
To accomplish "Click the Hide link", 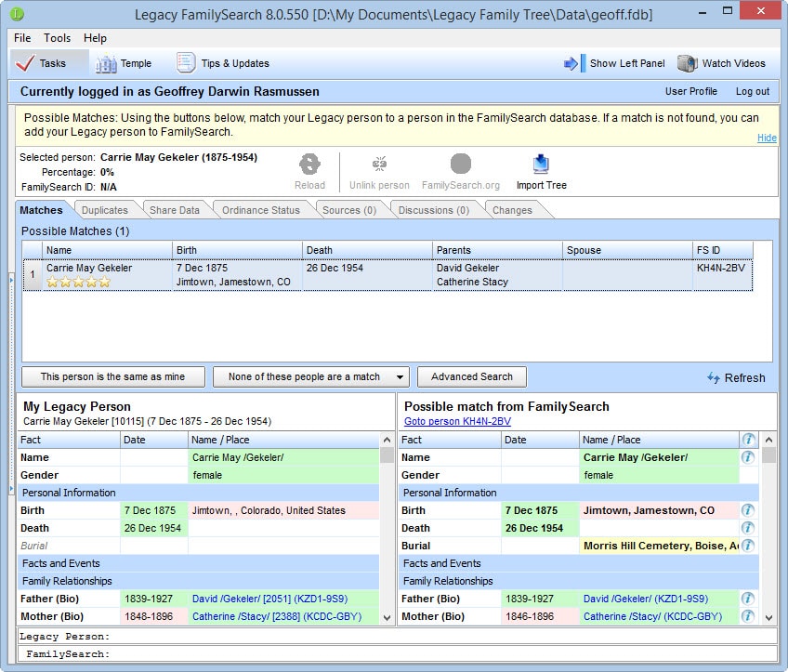I will pos(767,138).
